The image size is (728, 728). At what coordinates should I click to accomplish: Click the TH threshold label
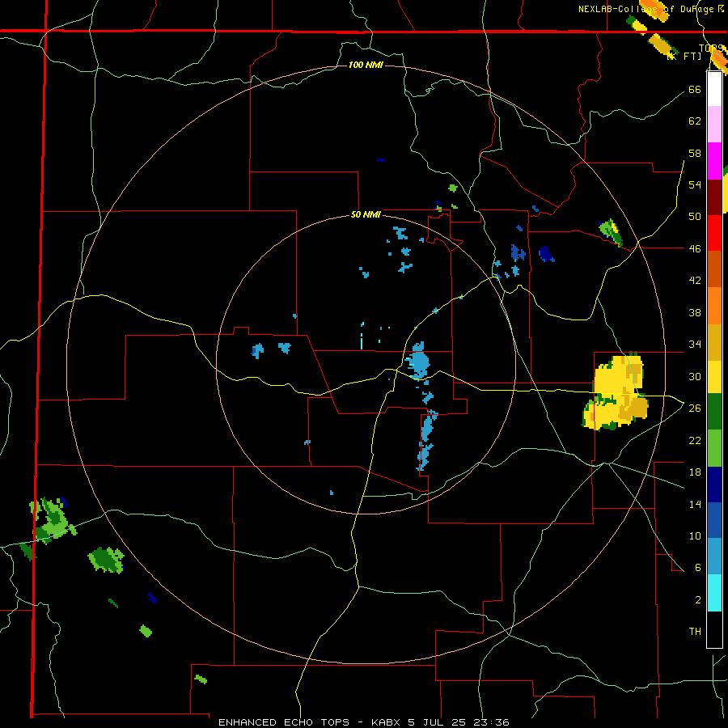tap(695, 631)
